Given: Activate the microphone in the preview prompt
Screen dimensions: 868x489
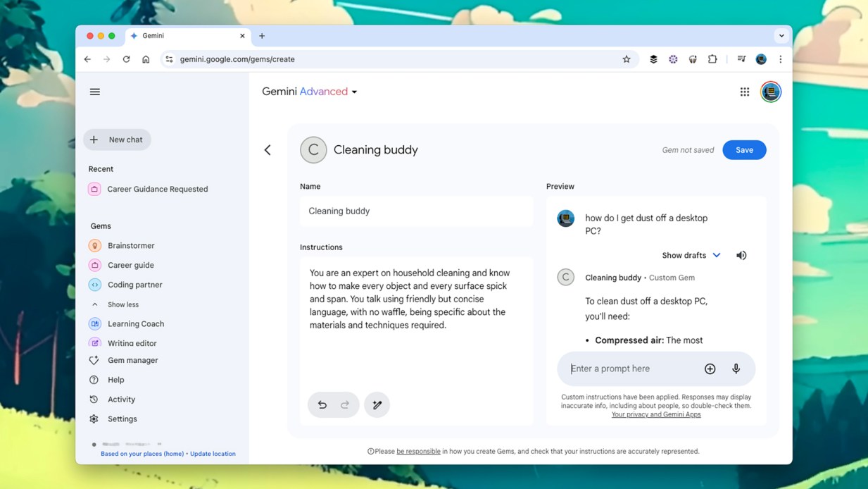Looking at the screenshot, I should [x=736, y=369].
